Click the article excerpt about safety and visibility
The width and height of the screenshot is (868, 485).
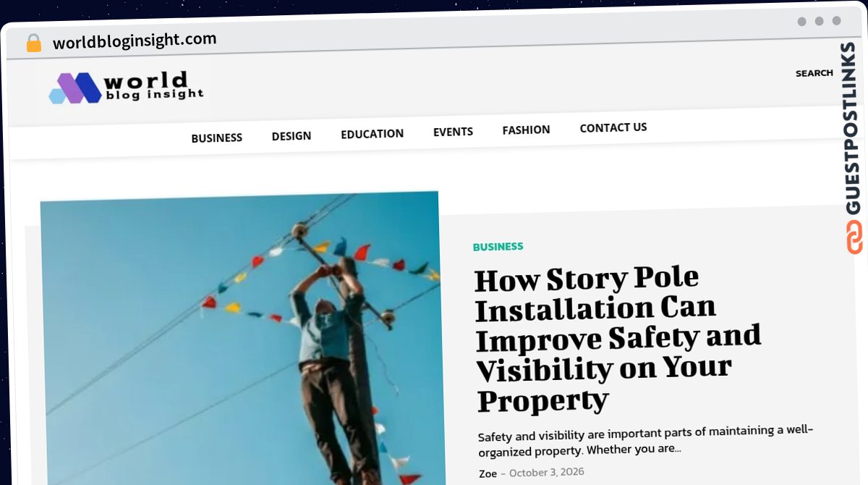tap(645, 441)
